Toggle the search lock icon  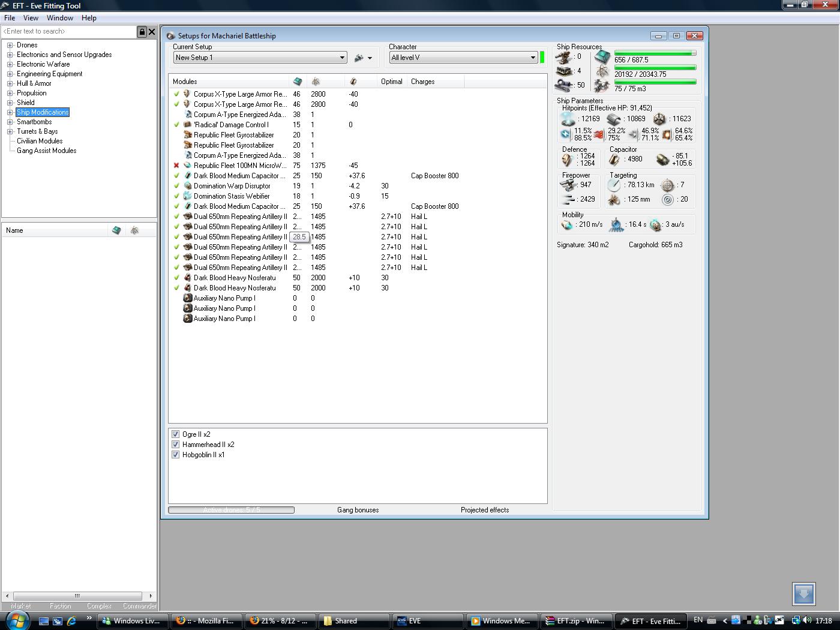pos(142,32)
